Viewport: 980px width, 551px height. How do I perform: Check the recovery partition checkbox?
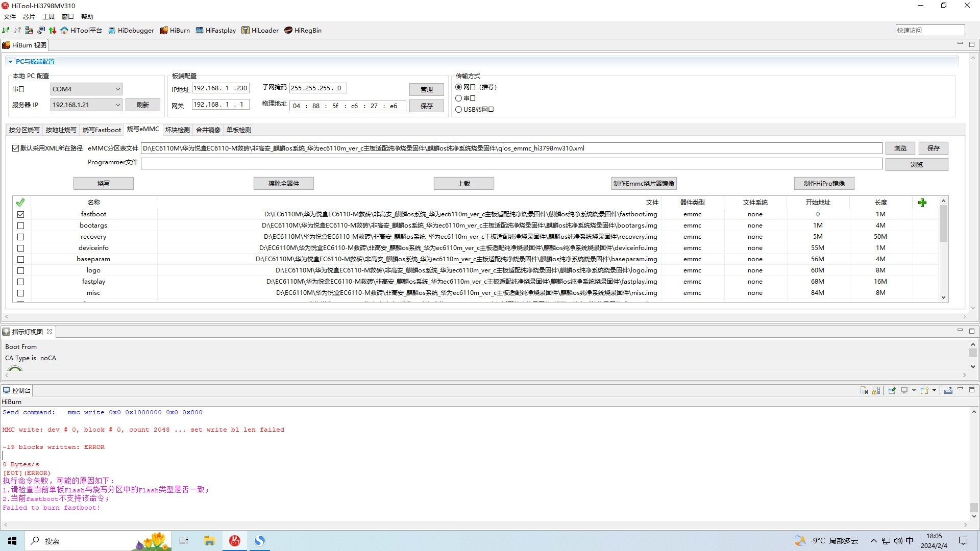(x=20, y=237)
